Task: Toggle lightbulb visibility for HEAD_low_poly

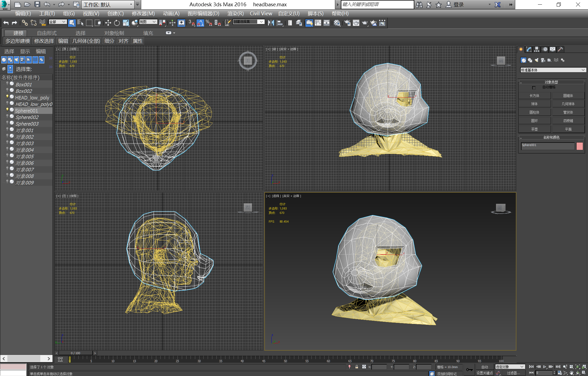Action: click(x=7, y=96)
